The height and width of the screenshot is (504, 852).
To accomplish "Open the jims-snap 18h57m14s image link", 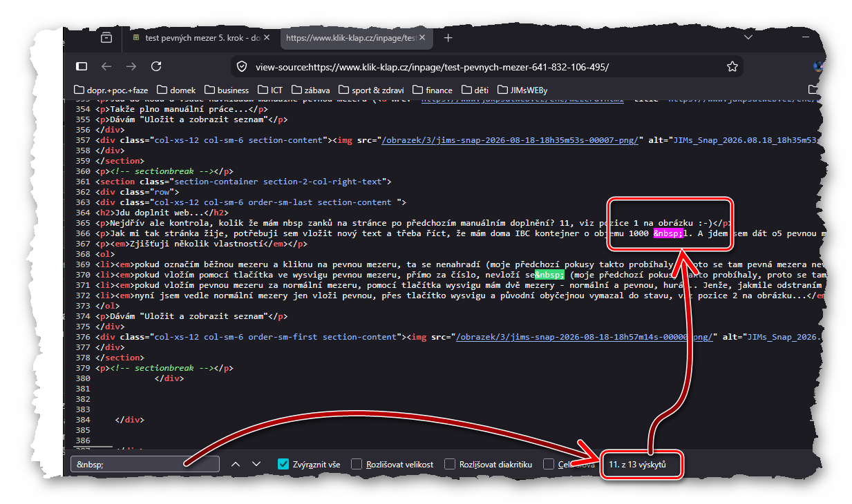I will (x=585, y=337).
